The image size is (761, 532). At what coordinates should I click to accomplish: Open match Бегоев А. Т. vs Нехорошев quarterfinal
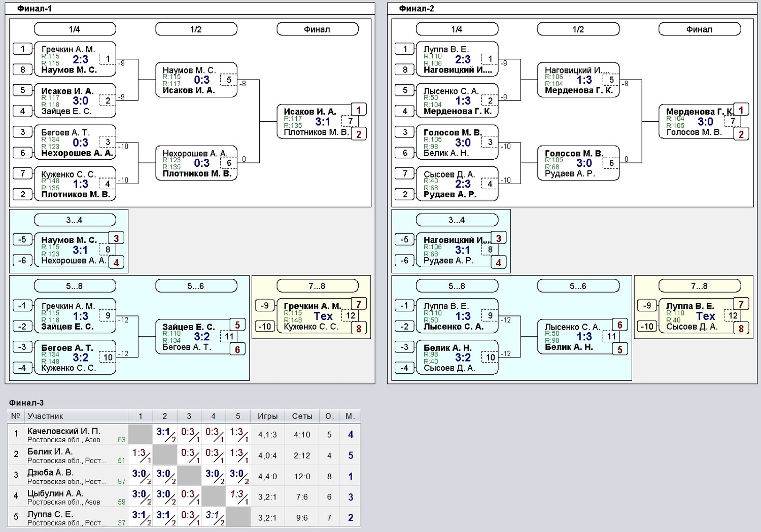point(75,142)
